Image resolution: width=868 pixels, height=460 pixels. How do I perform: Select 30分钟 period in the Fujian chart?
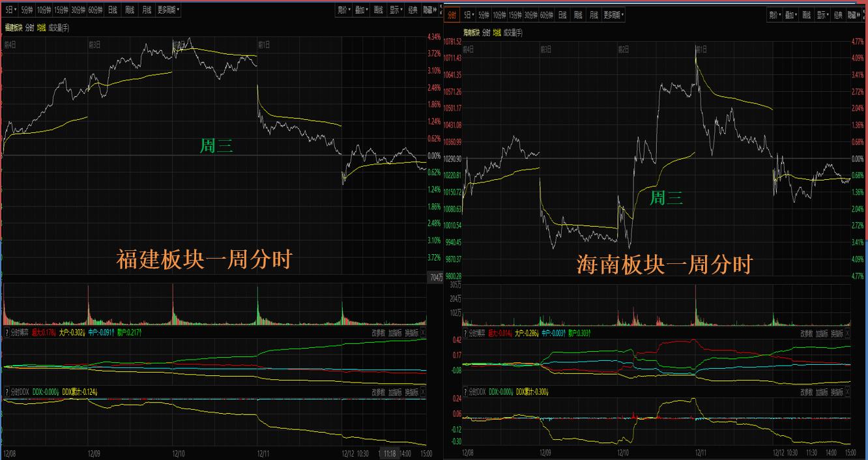[x=78, y=10]
